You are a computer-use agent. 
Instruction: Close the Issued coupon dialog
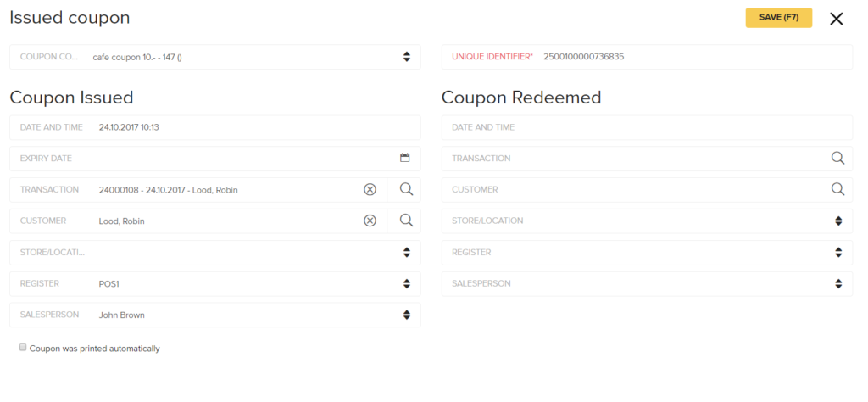(x=836, y=19)
